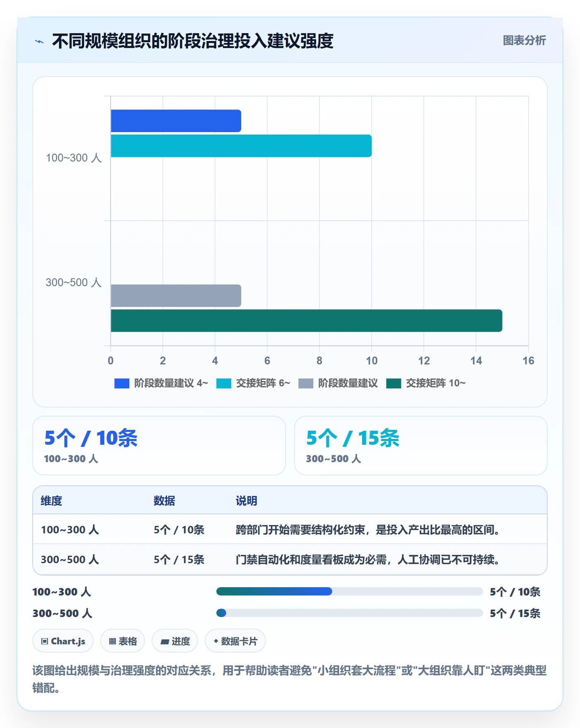The image size is (580, 728).
Task: Click the Chart.js tag
Action: coord(63,641)
